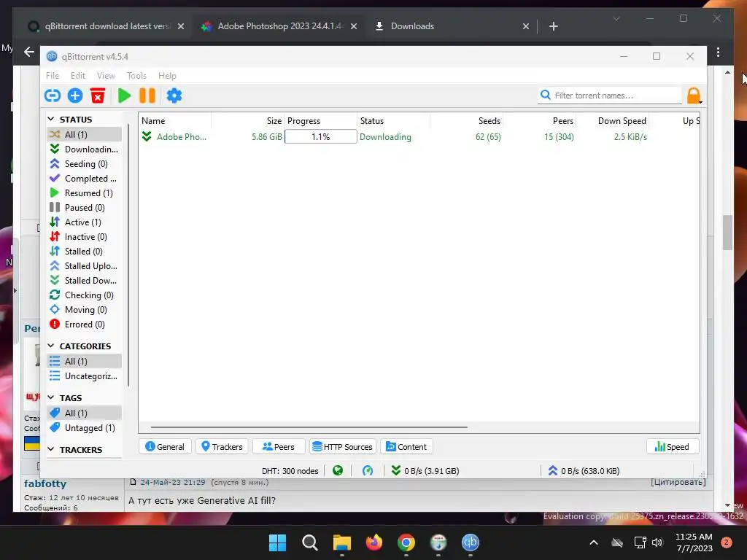This screenshot has width=747, height=560.
Task: Select All (1) under Tags
Action: 85,413
